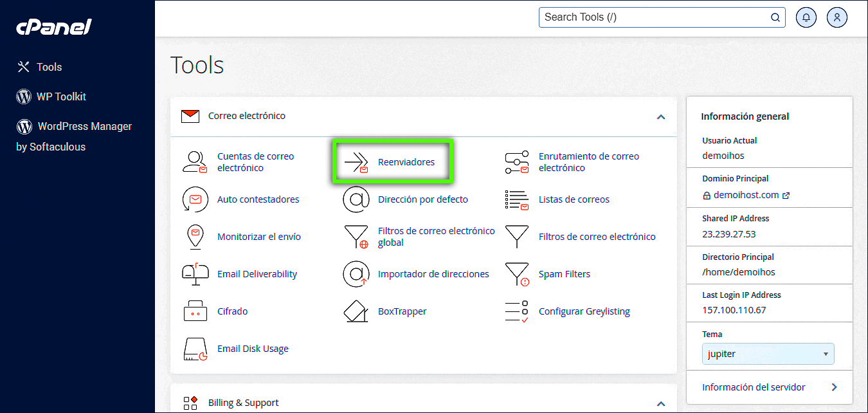Launch Auto contestadores
Image resolution: width=868 pixels, height=413 pixels.
pyautogui.click(x=257, y=199)
